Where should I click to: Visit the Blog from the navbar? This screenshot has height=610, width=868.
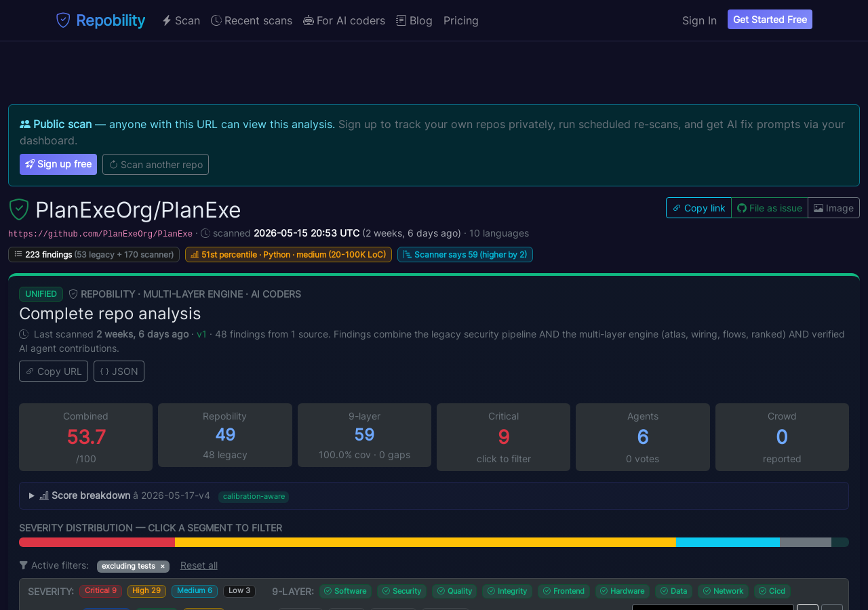point(414,20)
